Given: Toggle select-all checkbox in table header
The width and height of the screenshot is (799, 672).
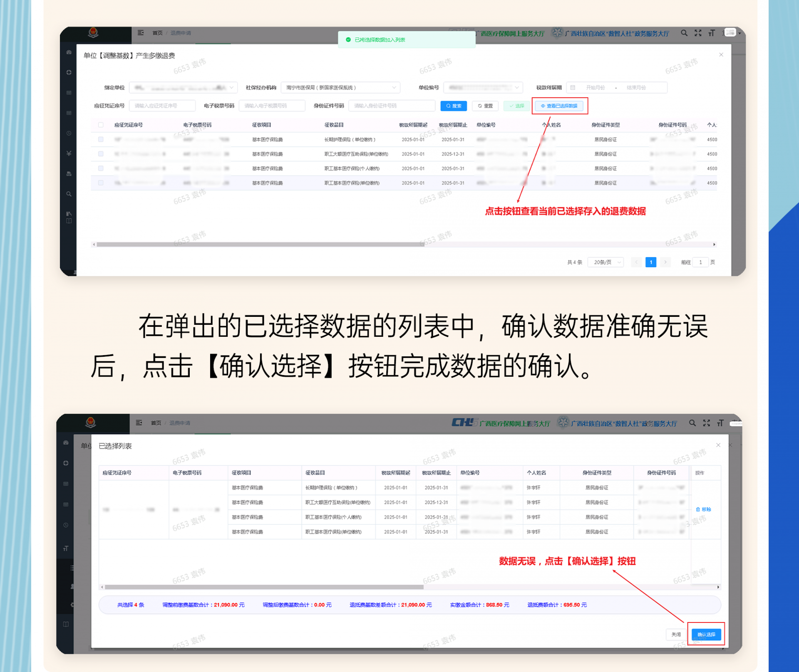Looking at the screenshot, I should [x=101, y=125].
